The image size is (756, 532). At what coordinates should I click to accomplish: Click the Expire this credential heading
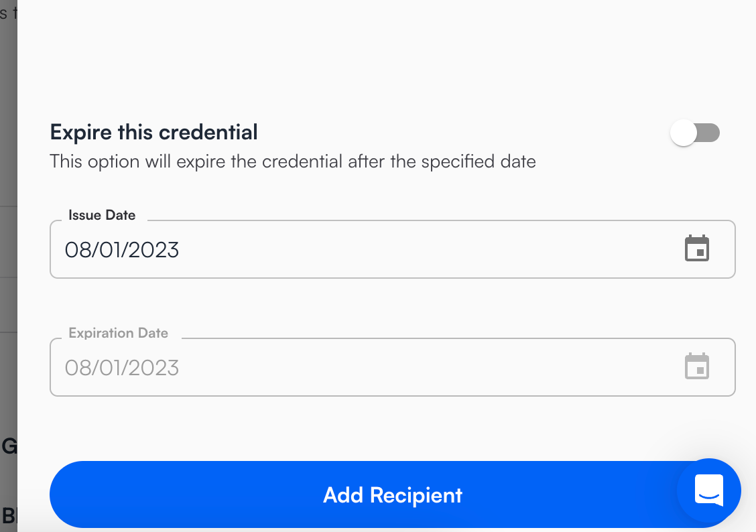click(153, 132)
